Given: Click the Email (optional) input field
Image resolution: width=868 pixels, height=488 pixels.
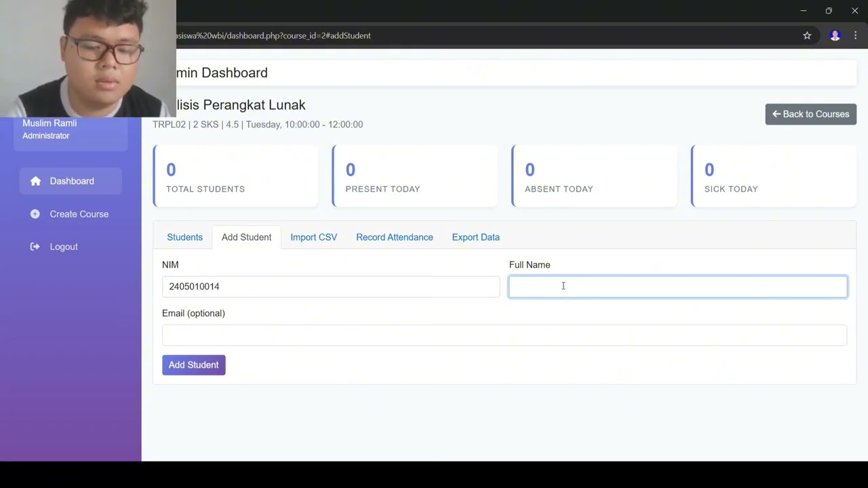Looking at the screenshot, I should (x=505, y=335).
